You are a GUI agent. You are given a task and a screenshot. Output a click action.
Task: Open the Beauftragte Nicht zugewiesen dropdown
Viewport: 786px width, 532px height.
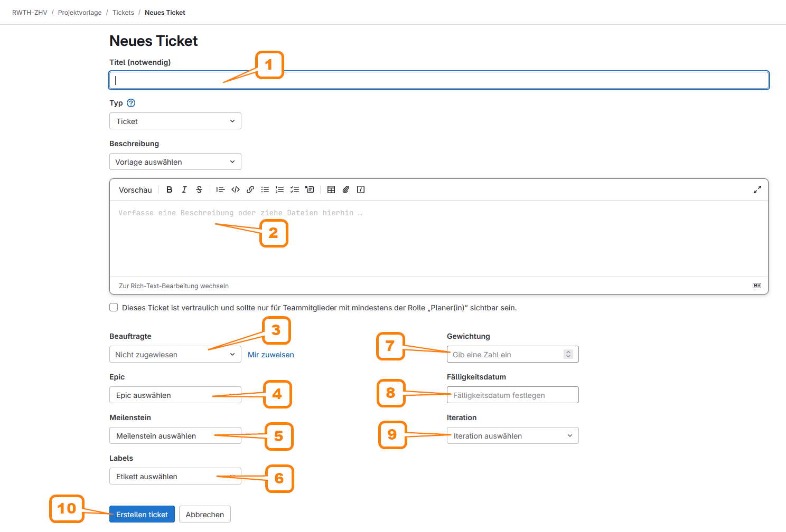click(x=175, y=354)
